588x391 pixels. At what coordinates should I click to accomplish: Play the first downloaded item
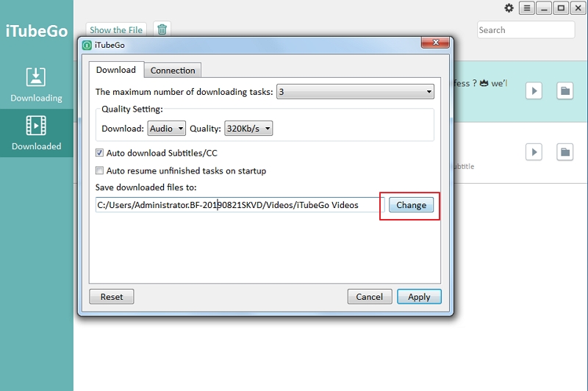click(x=534, y=90)
